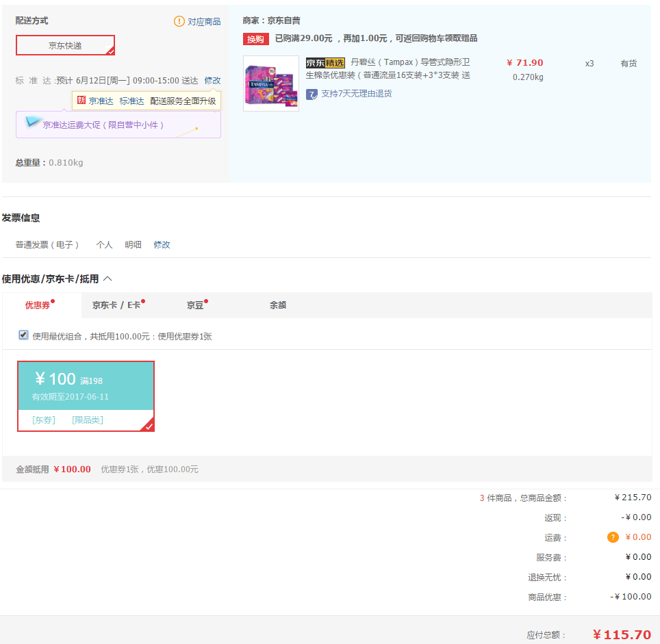660x644 pixels.
Task: Click the 商家：京东自营 label
Action: (x=272, y=21)
